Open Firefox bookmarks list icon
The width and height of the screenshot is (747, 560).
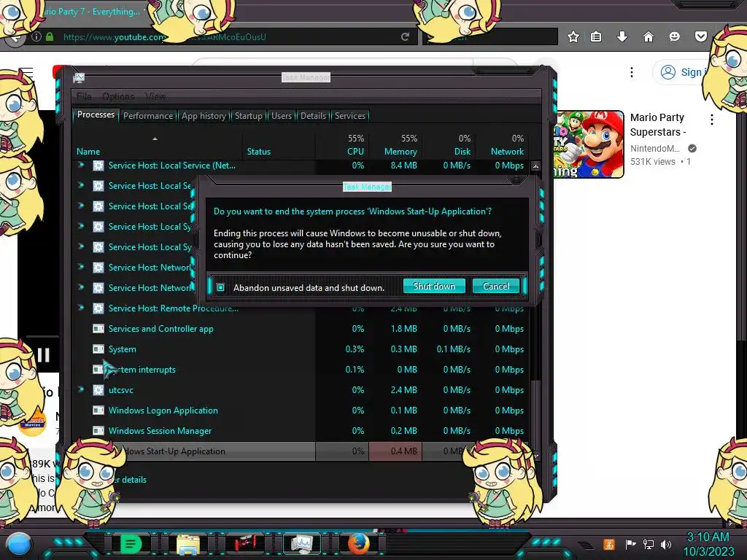pyautogui.click(x=596, y=36)
